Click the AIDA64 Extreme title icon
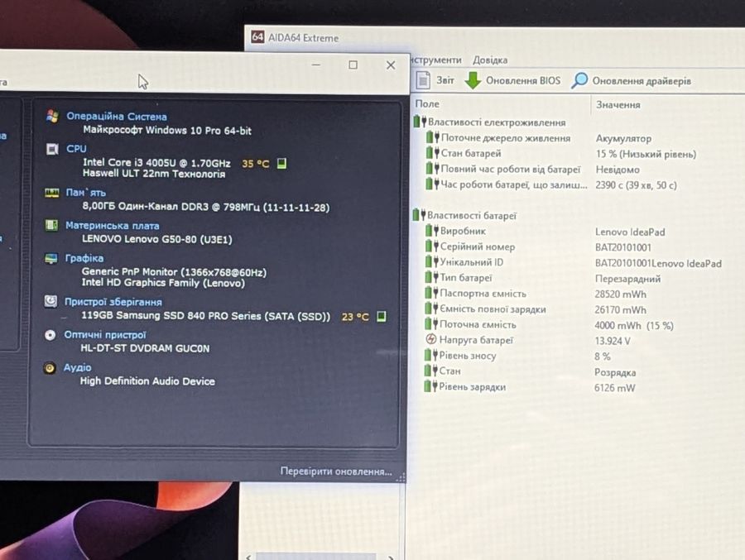745x560 pixels. click(257, 36)
